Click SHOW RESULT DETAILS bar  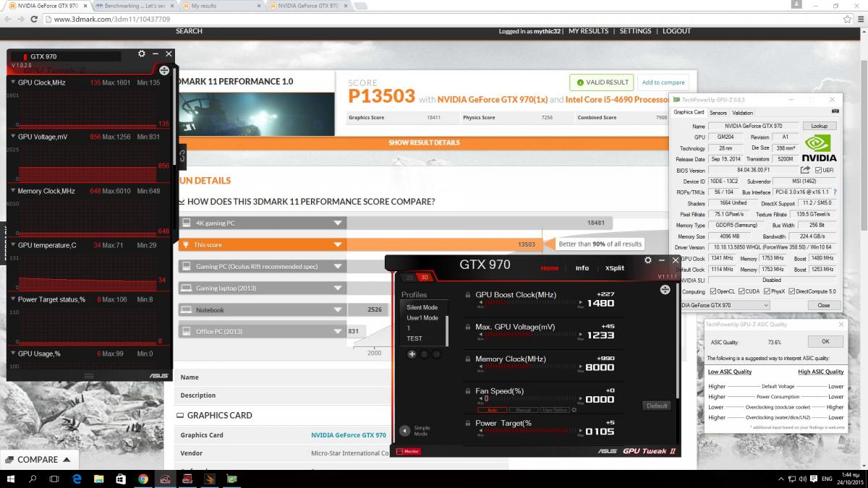click(x=424, y=142)
